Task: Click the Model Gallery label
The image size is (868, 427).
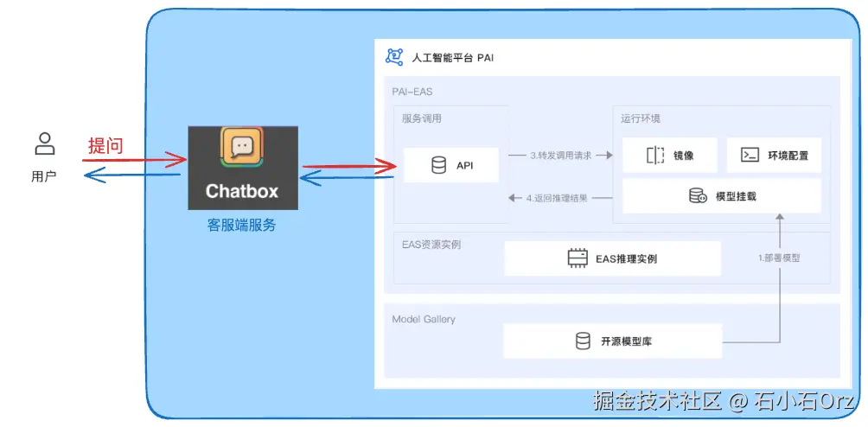Action: coord(424,319)
